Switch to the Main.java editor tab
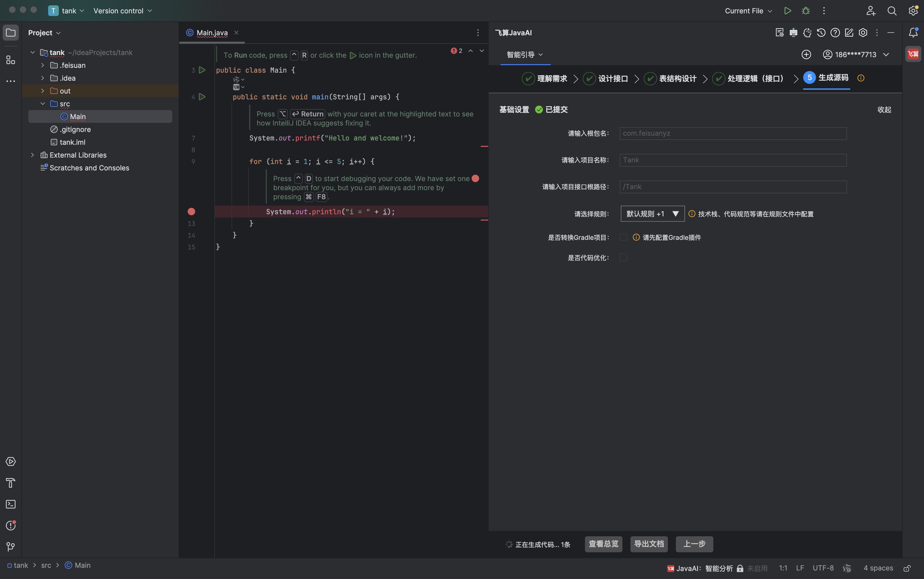Image resolution: width=924 pixels, height=579 pixels. pyautogui.click(x=212, y=33)
